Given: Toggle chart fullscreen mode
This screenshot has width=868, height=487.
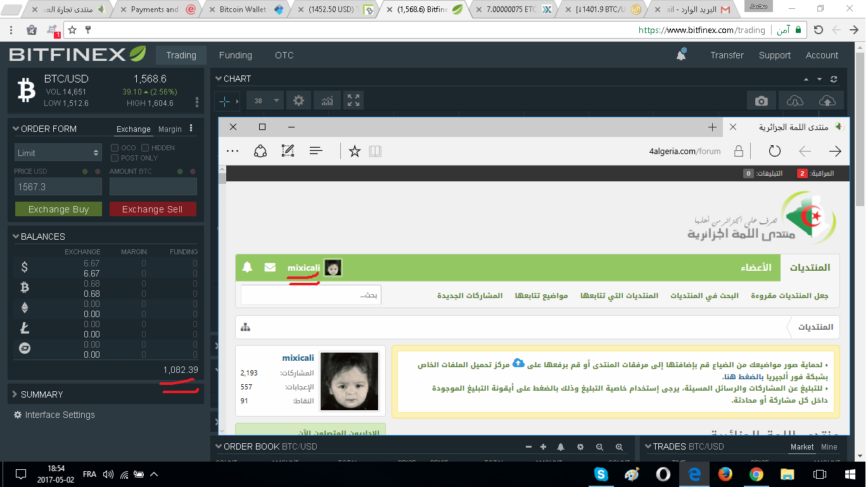Looking at the screenshot, I should coord(354,101).
